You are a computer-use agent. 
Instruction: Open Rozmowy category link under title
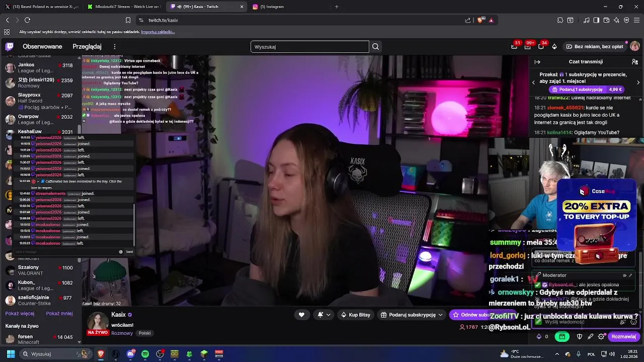[x=122, y=333]
